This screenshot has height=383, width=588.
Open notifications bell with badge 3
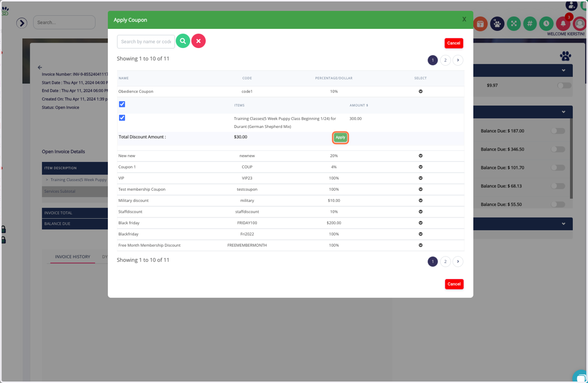tap(563, 24)
